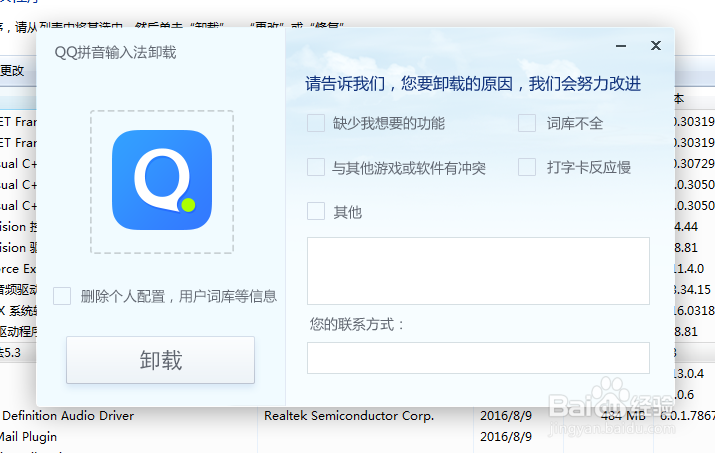Minimize the QQ拼音输入法卸载 dialog
Viewport: 715px width, 453px height.
621,46
